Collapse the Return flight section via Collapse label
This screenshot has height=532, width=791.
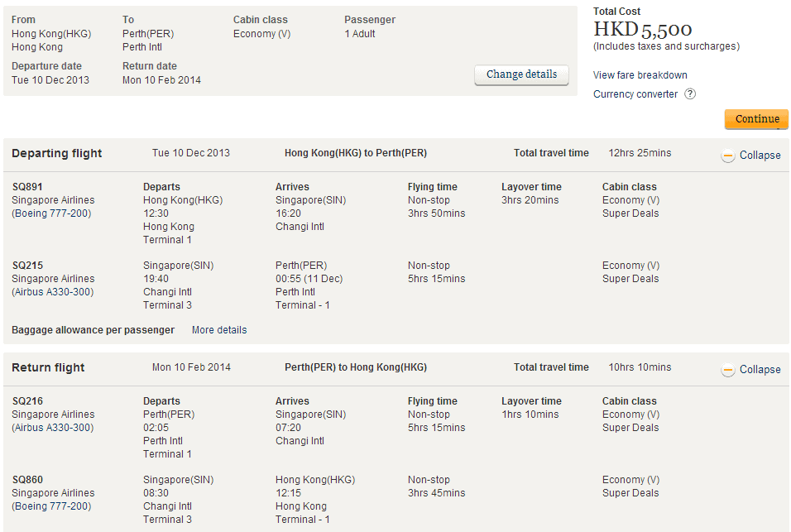(x=760, y=370)
